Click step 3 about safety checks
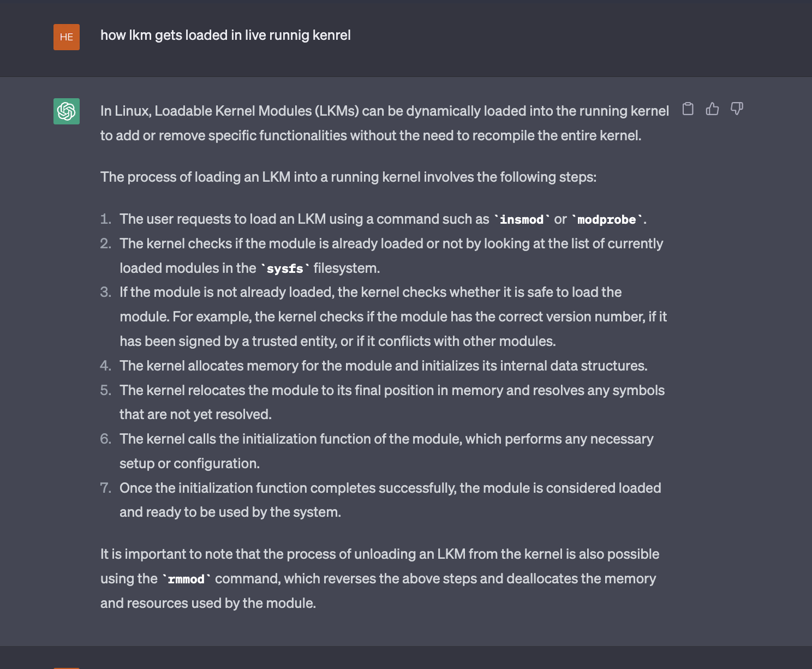Screen dimensions: 812x669 [x=393, y=316]
